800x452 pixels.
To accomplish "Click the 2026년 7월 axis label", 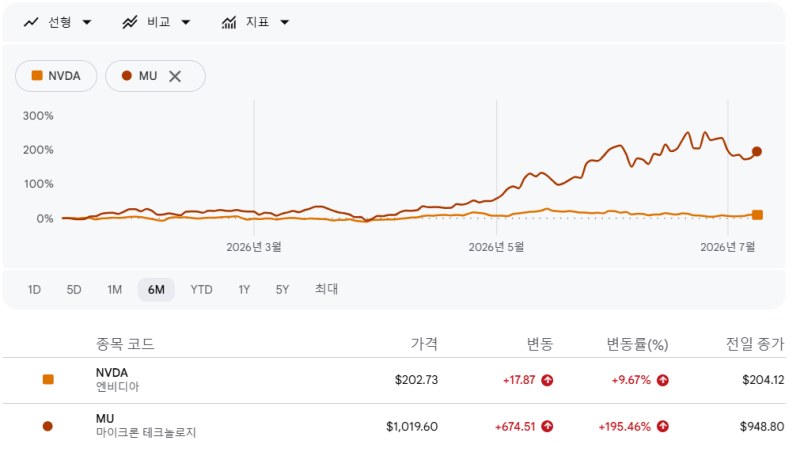I will point(728,247).
